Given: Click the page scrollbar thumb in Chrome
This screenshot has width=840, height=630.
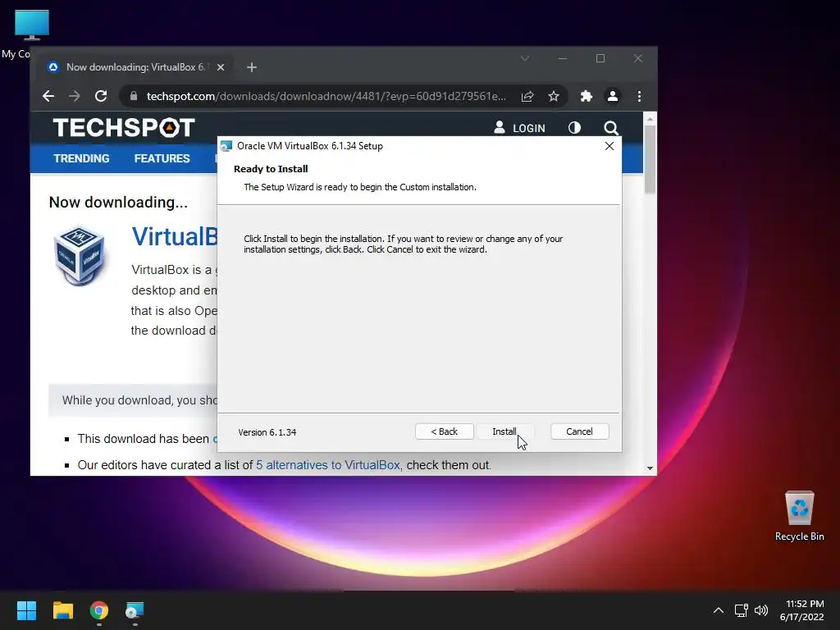Looking at the screenshot, I should coord(650,159).
